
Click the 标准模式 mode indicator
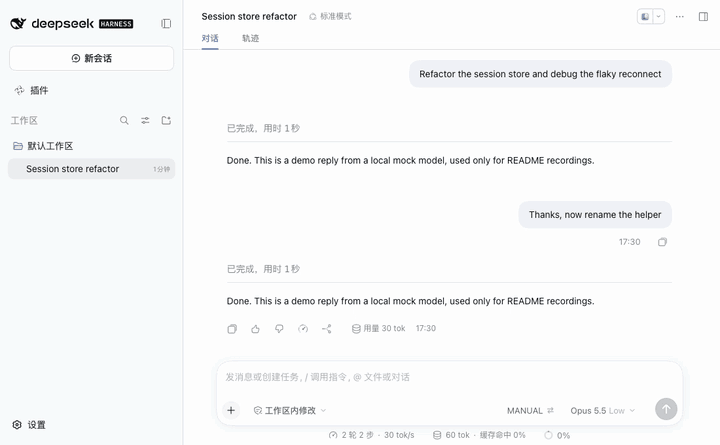pos(330,17)
